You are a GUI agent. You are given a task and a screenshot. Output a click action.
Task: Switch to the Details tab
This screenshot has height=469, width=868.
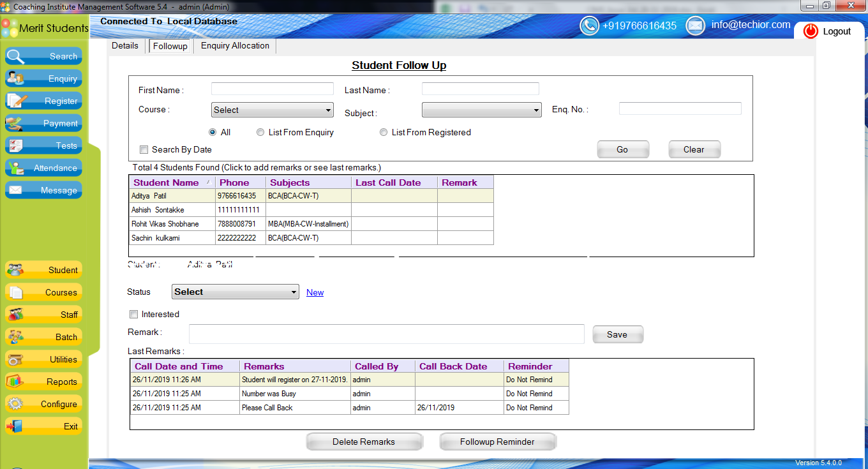tap(125, 45)
